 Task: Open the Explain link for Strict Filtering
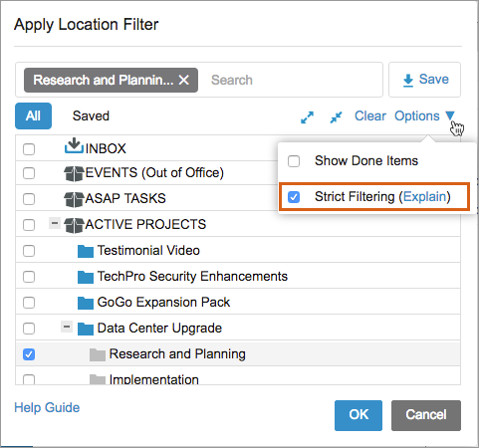[424, 197]
